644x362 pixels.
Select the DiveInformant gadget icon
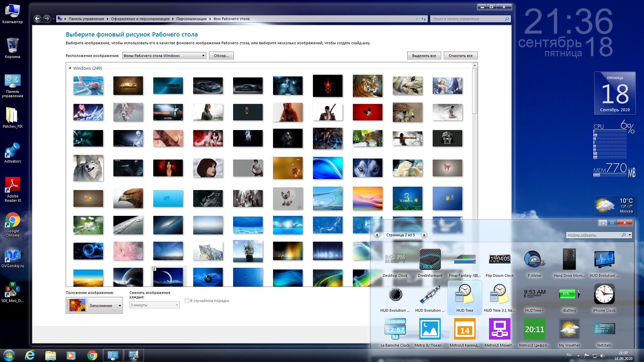point(429,259)
